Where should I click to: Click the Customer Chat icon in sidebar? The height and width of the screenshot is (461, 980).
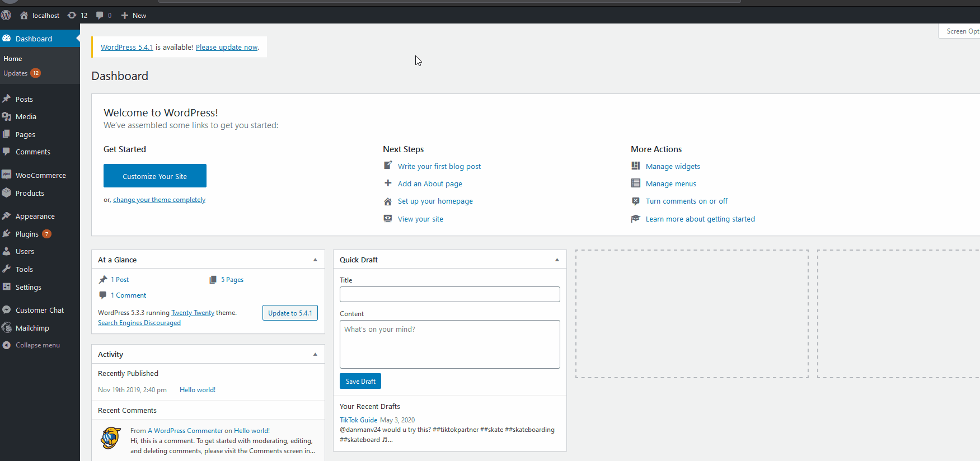point(7,310)
